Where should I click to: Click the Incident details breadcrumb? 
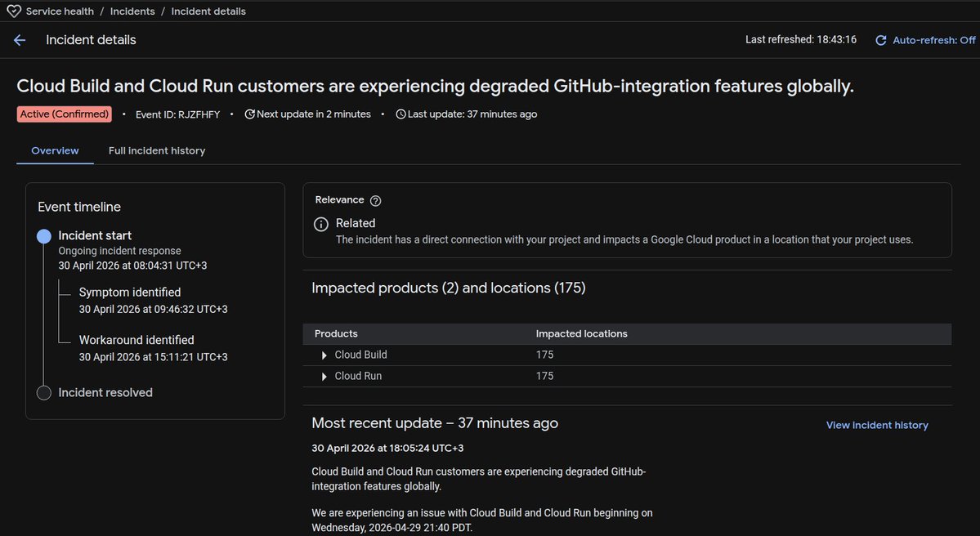coord(208,11)
